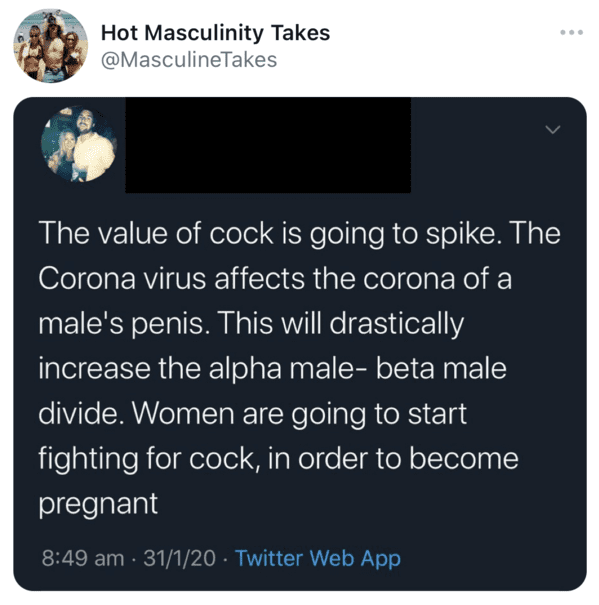This screenshot has height=605, width=599.
Task: Click the word "spike" in the first line
Action: pyautogui.click(x=459, y=235)
